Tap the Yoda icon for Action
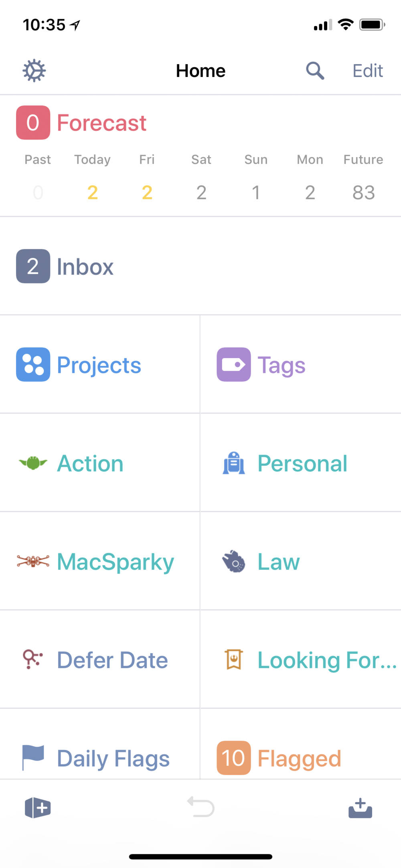The width and height of the screenshot is (401, 868). coord(33,463)
